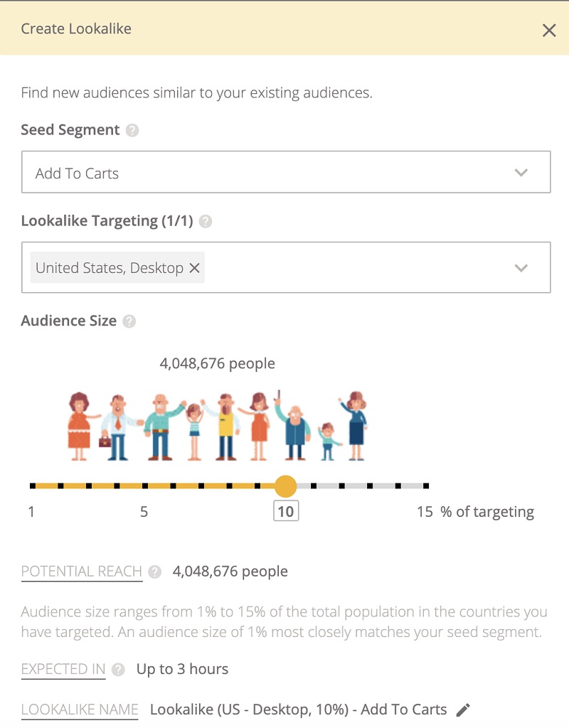Click the audience people illustration

pos(217,427)
